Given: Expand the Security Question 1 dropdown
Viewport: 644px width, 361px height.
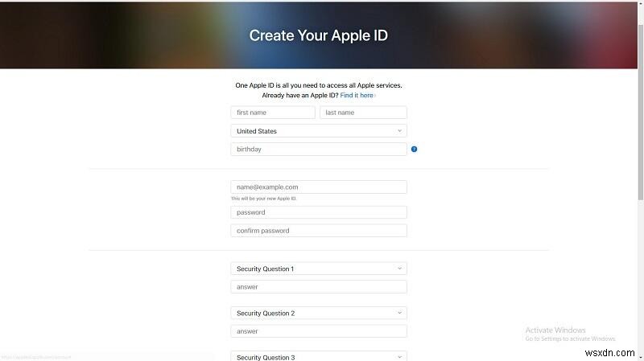Looking at the screenshot, I should pyautogui.click(x=319, y=269).
